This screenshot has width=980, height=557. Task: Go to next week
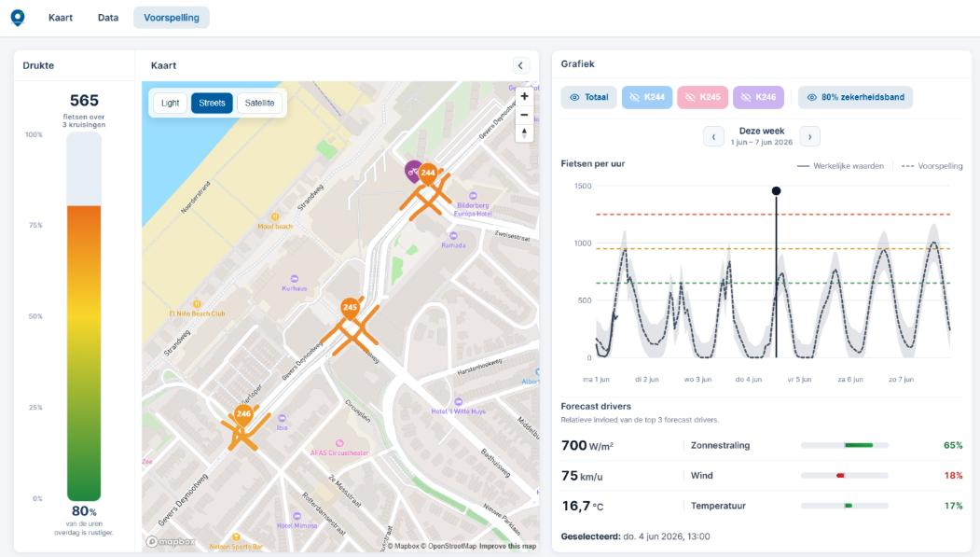[x=810, y=136]
